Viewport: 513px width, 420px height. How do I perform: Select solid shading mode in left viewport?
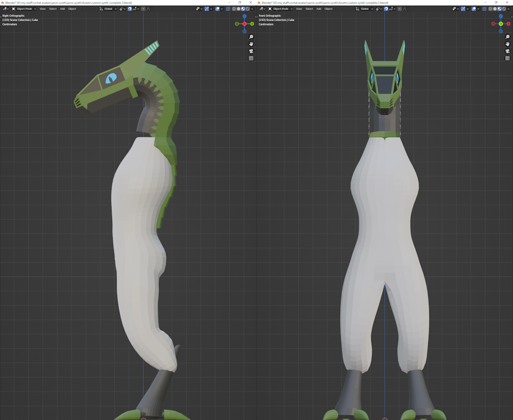pyautogui.click(x=238, y=9)
